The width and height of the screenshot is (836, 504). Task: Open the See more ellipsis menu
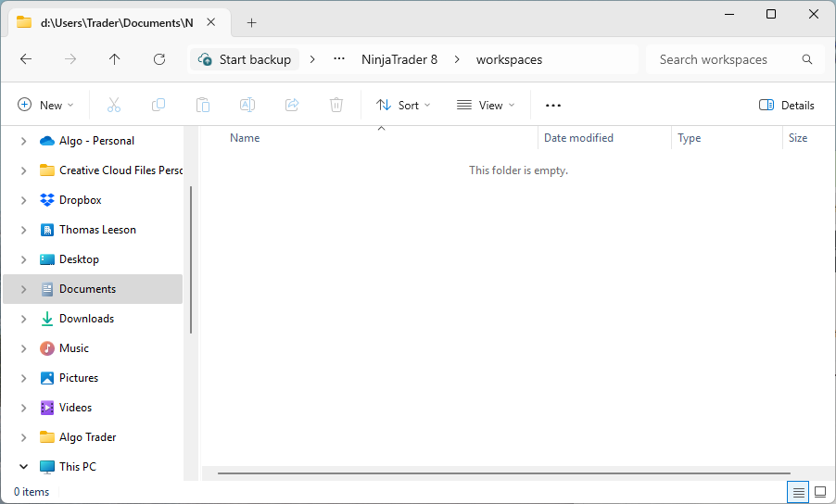tap(553, 106)
